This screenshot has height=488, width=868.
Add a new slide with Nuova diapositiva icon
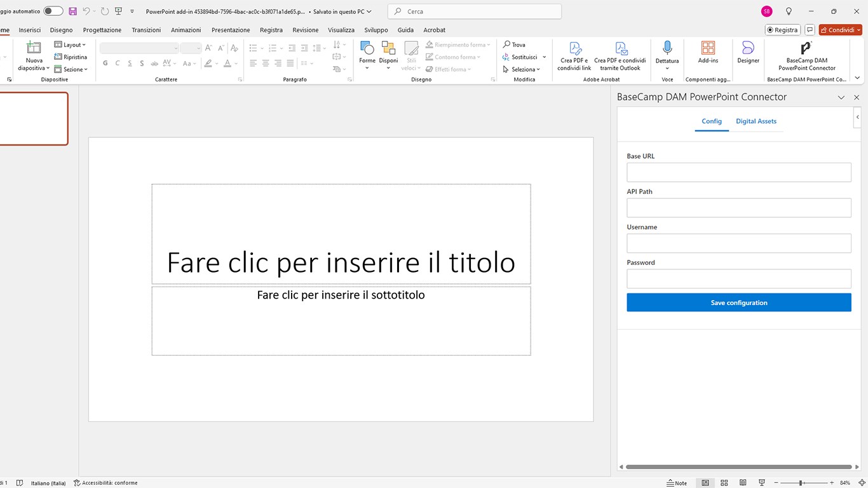click(34, 48)
